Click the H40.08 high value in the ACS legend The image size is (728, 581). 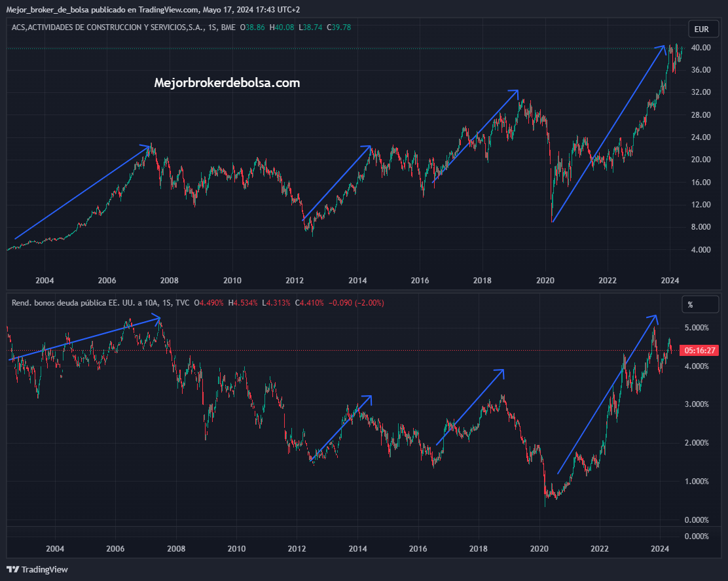click(282, 27)
